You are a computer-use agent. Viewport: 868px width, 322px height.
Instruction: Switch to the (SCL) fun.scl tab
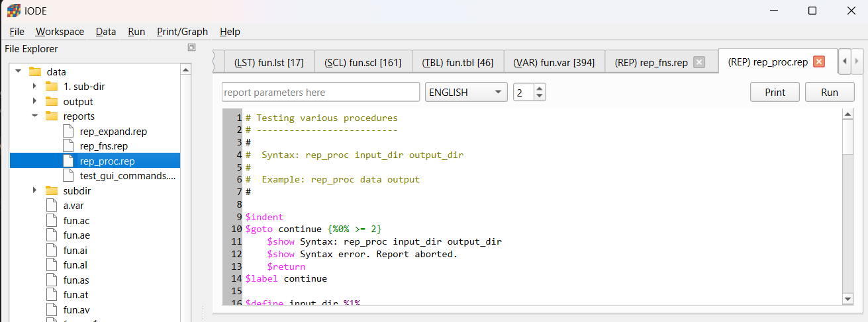363,63
